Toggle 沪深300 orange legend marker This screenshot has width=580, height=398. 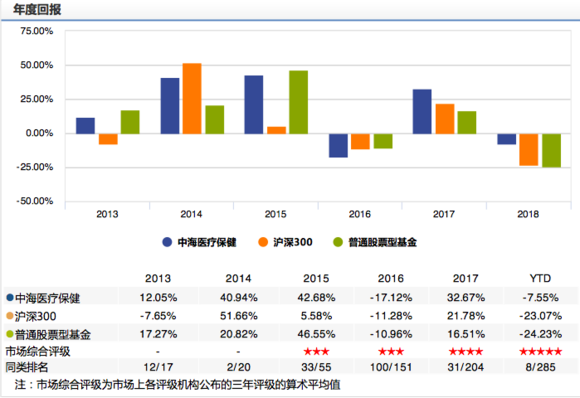263,242
